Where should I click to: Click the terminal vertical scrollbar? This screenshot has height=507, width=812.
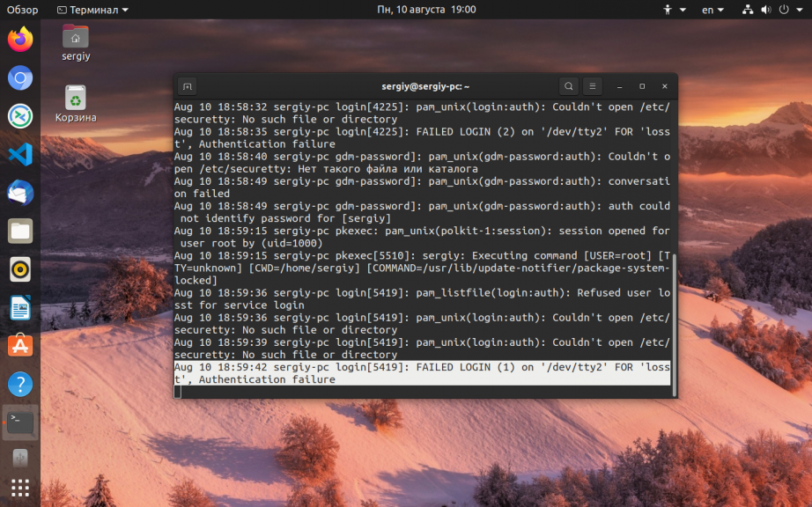point(674,334)
